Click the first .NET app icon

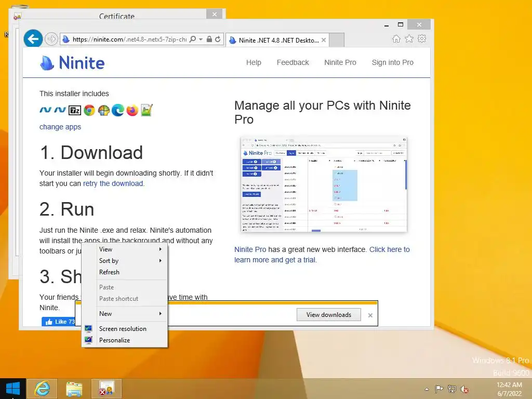(46, 110)
